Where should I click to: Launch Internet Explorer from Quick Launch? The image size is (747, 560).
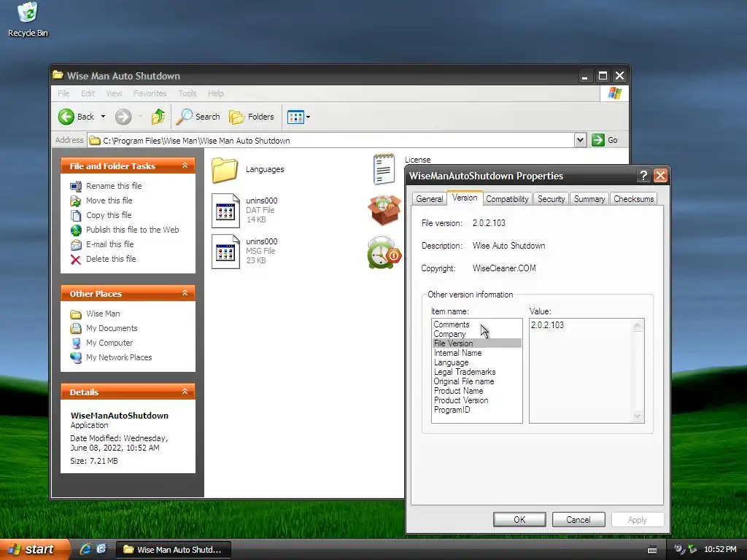pos(86,549)
